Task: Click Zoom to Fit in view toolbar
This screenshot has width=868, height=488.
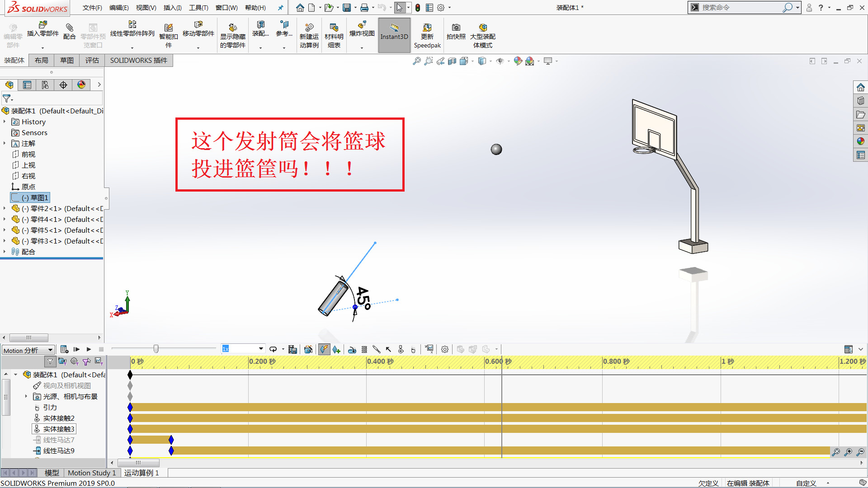Action: click(416, 61)
